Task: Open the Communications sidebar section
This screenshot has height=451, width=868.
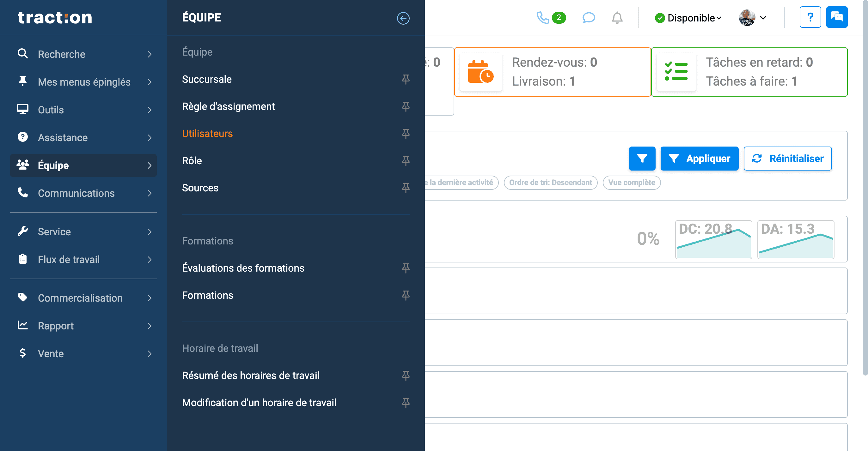Action: coord(83,193)
